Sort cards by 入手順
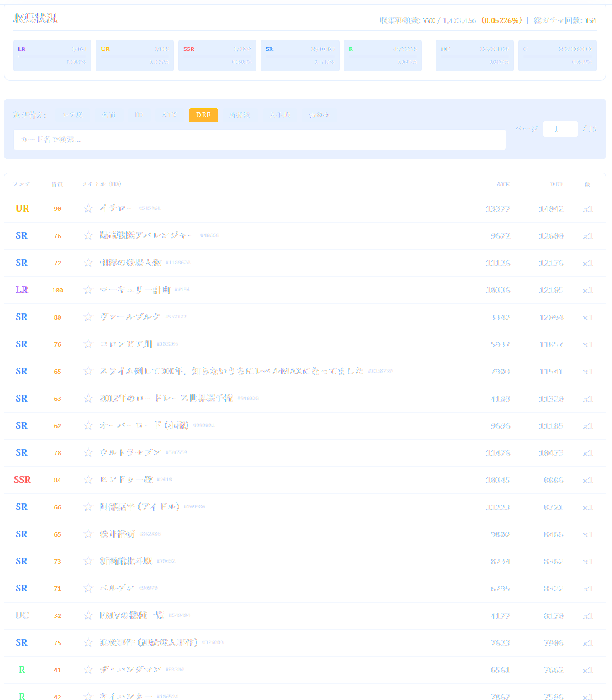The width and height of the screenshot is (612, 700). coord(280,115)
